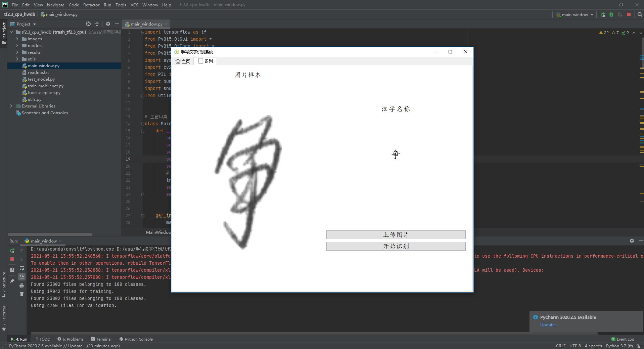Pin the Run tab with pin icon
The width and height of the screenshot is (644, 349).
click(12, 281)
